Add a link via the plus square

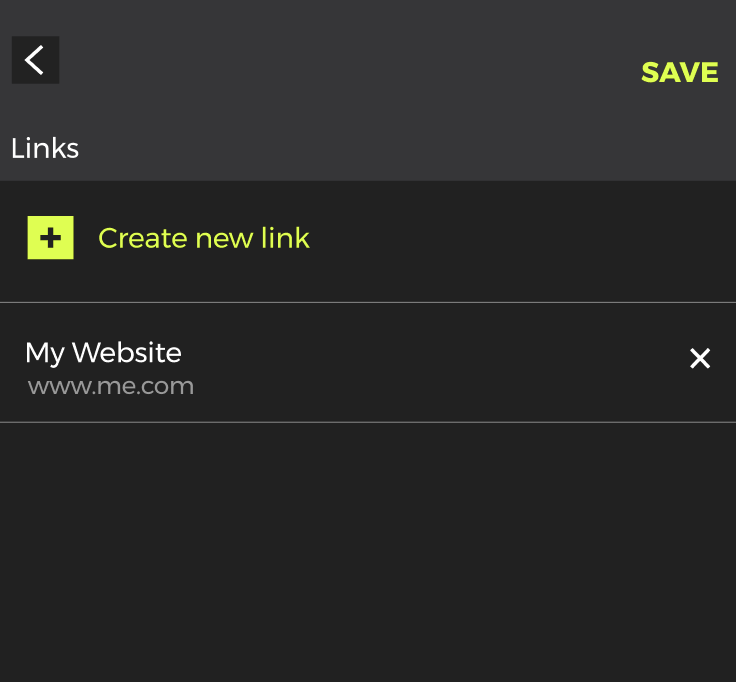click(x=51, y=238)
